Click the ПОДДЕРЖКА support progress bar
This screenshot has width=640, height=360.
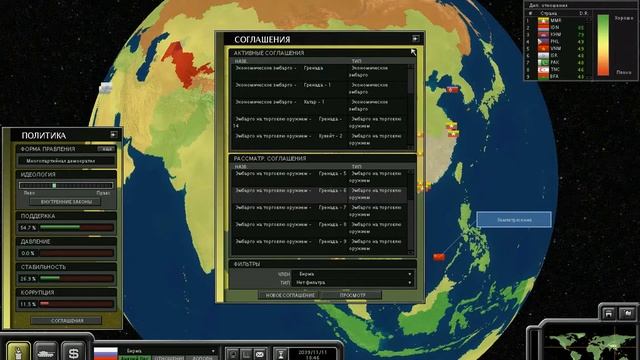point(76,227)
